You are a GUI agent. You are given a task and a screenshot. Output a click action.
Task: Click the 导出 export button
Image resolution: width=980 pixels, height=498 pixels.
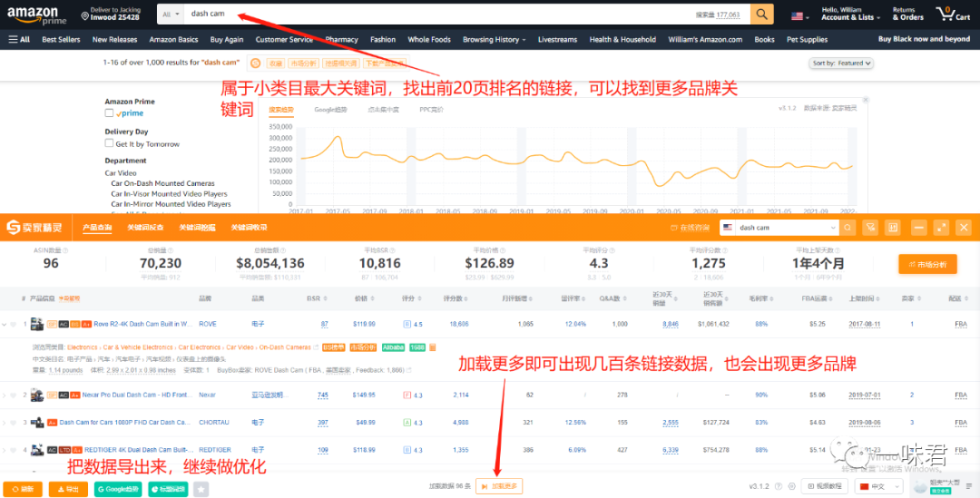point(68,489)
